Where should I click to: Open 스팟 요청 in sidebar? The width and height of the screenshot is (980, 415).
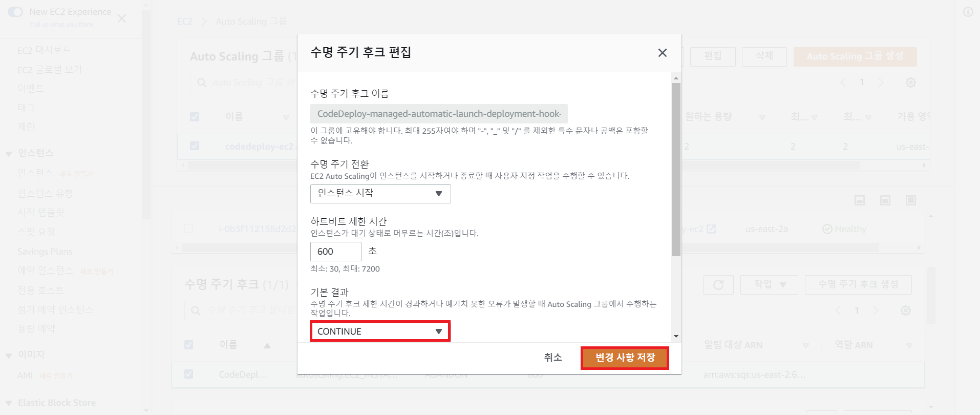click(x=36, y=232)
